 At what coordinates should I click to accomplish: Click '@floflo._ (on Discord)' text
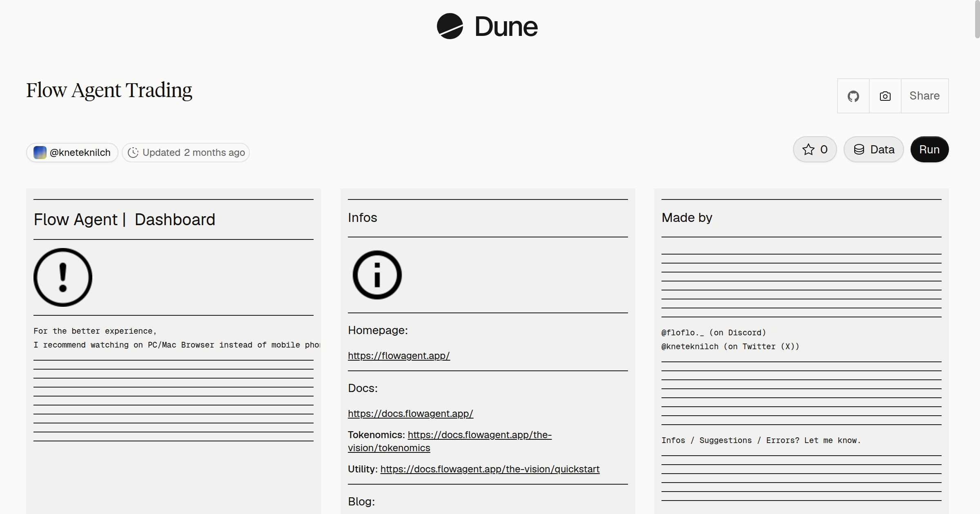714,332
